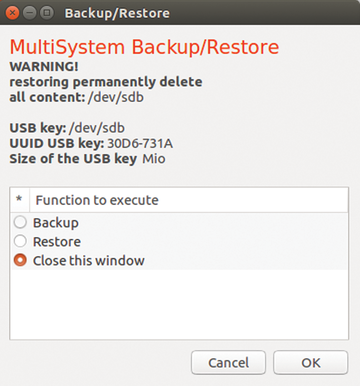The height and width of the screenshot is (386, 360).
Task: Click the 'Size of the USB key' text
Action: (73, 159)
